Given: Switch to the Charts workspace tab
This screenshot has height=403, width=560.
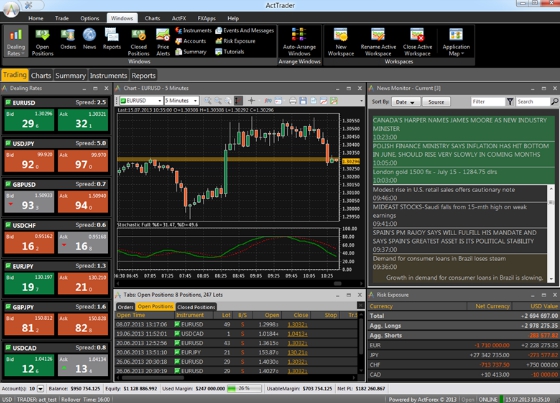Looking at the screenshot, I should 41,75.
